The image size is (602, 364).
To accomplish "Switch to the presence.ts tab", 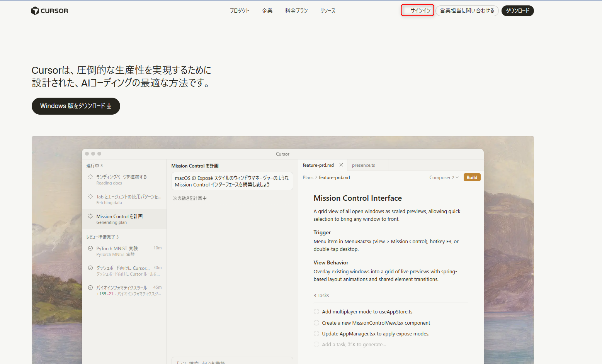I will (x=363, y=165).
